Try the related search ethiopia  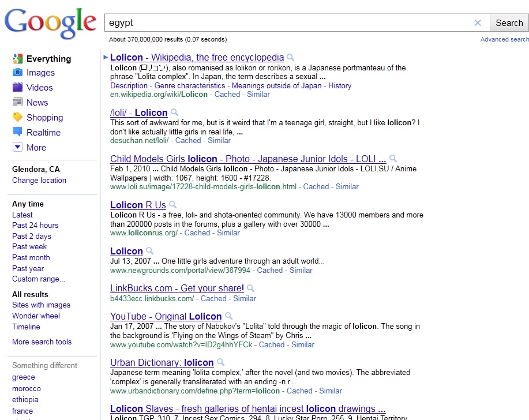tap(25, 400)
